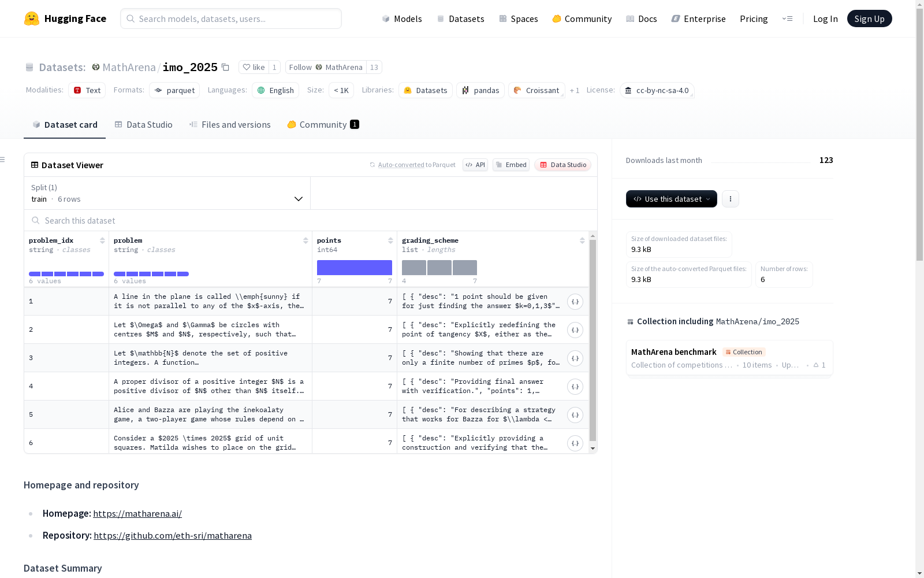Open the Pricing page
924x578 pixels.
tap(754, 18)
